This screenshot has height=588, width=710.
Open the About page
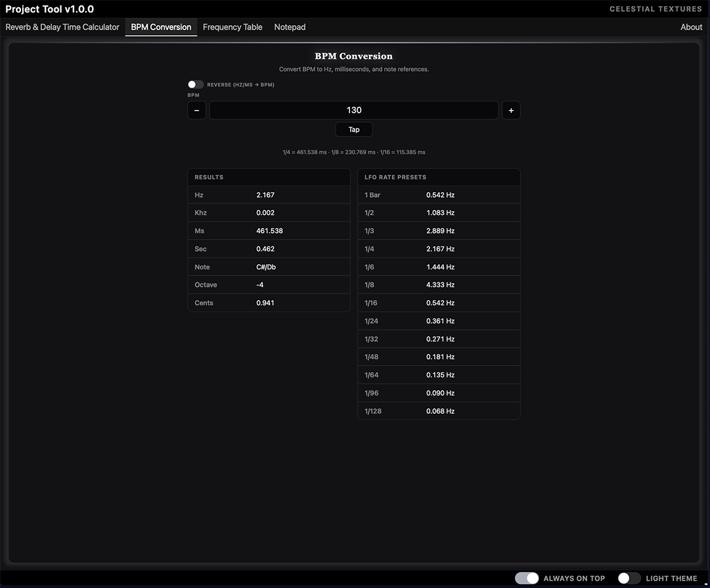click(x=691, y=27)
